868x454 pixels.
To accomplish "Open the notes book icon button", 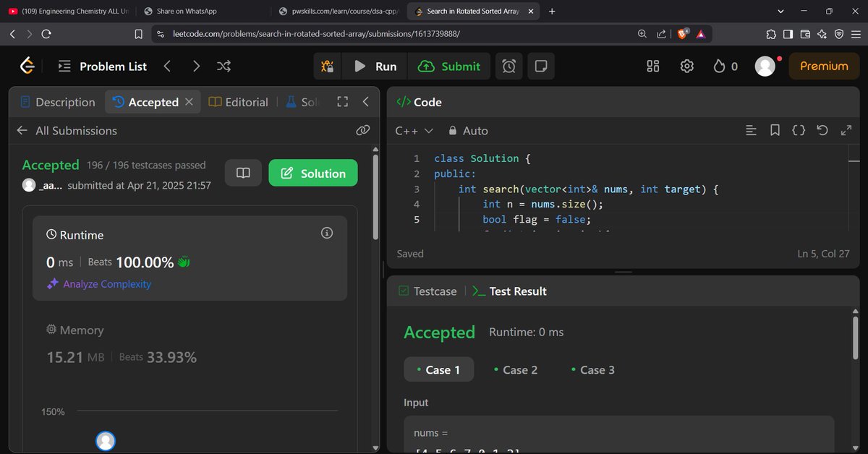I will (x=244, y=173).
